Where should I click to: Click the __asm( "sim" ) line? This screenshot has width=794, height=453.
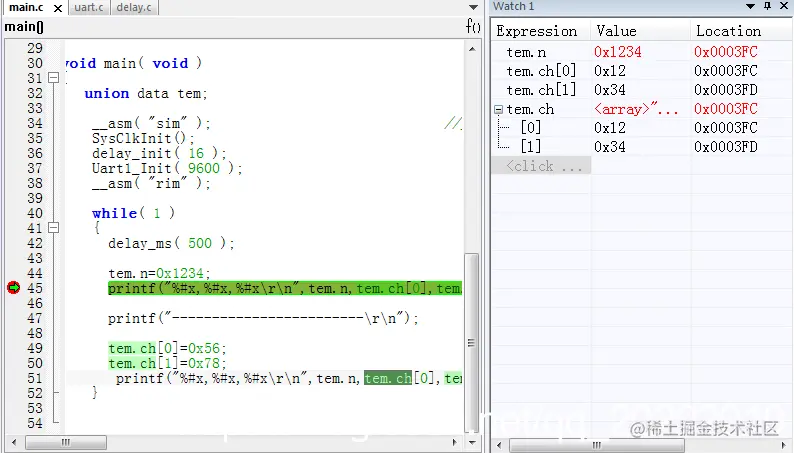pyautogui.click(x=151, y=123)
